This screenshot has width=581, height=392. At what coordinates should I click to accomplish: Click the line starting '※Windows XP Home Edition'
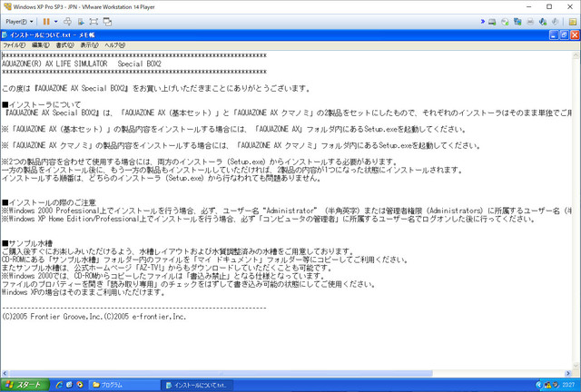269,219
